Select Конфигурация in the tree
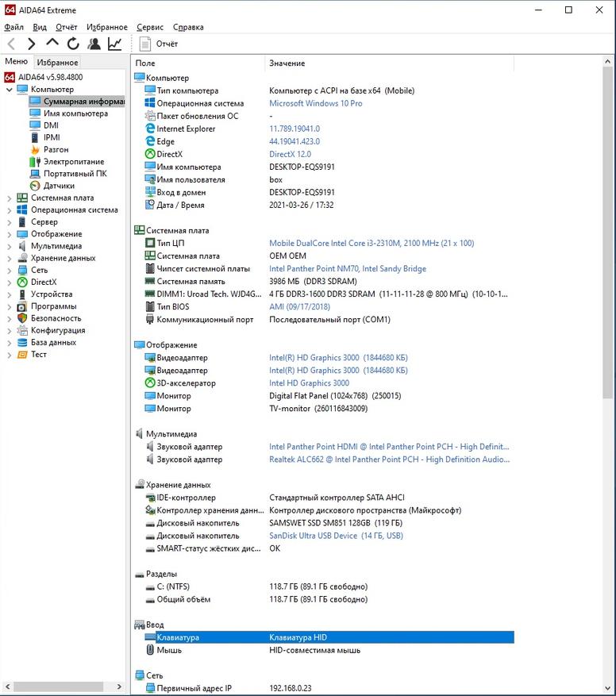 click(58, 330)
